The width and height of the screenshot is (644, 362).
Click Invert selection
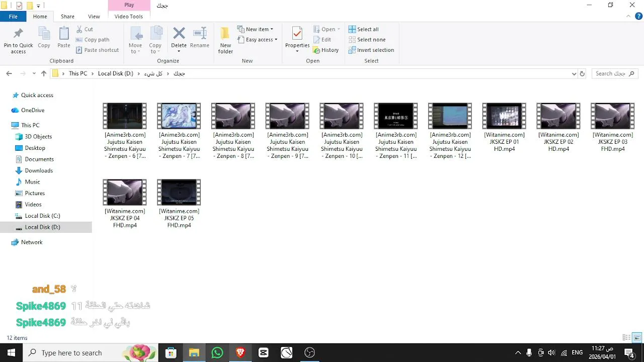pyautogui.click(x=371, y=50)
